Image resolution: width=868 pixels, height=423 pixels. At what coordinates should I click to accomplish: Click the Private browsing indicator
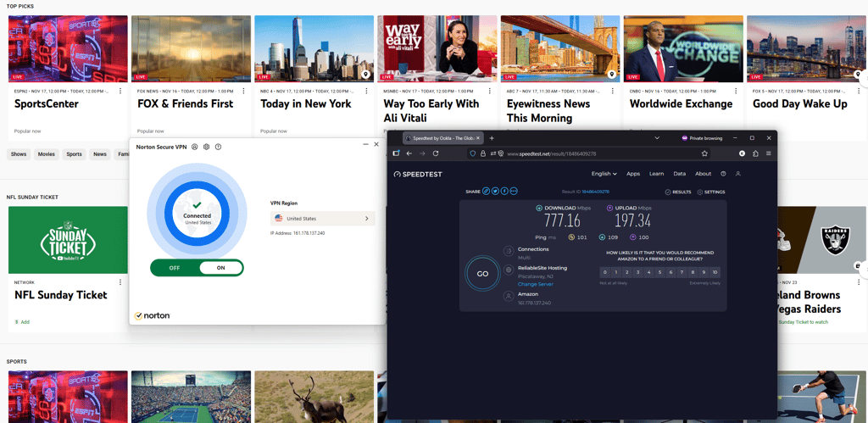[x=702, y=138]
